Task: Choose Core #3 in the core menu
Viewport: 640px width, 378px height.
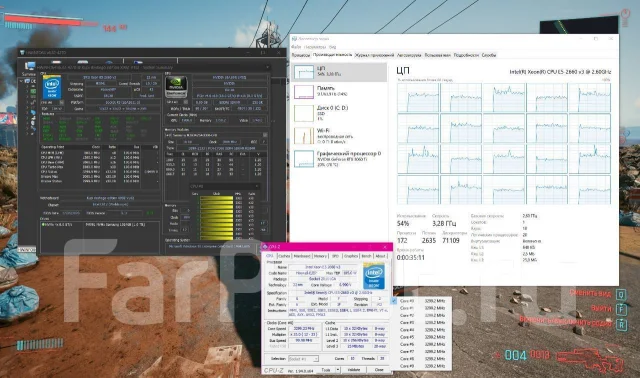Action: pyautogui.click(x=422, y=322)
